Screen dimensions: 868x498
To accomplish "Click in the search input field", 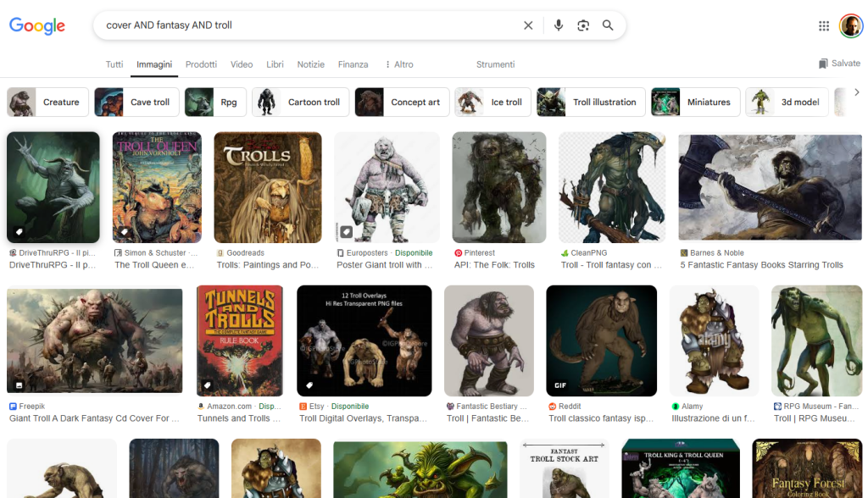I will [x=305, y=25].
